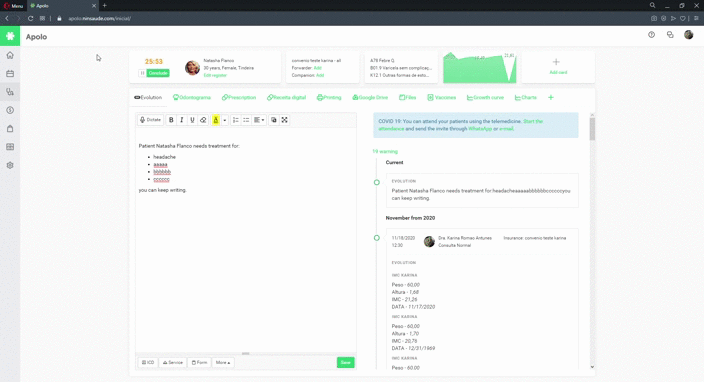Click the Edit register link
The height and width of the screenshot is (382, 704).
tap(215, 75)
